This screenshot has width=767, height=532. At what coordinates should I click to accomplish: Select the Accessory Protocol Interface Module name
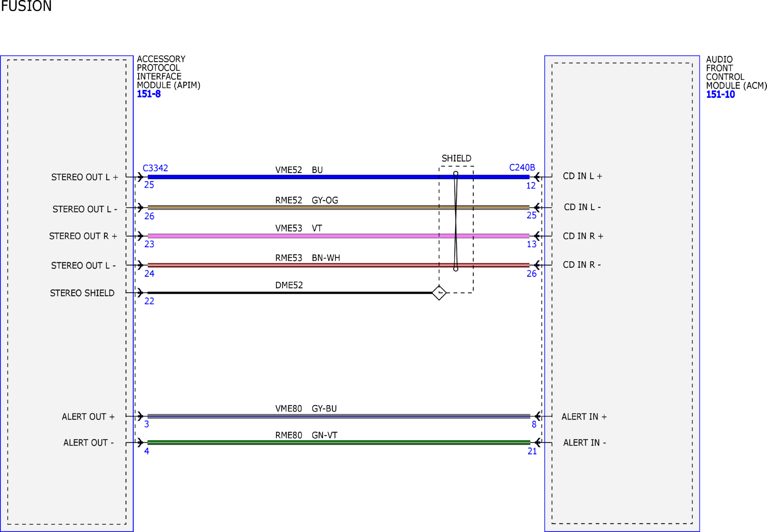168,72
